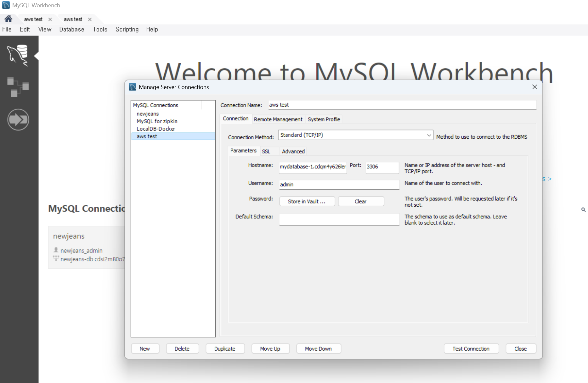Select the Connection tab in the dialog
The image size is (588, 383).
click(x=236, y=119)
